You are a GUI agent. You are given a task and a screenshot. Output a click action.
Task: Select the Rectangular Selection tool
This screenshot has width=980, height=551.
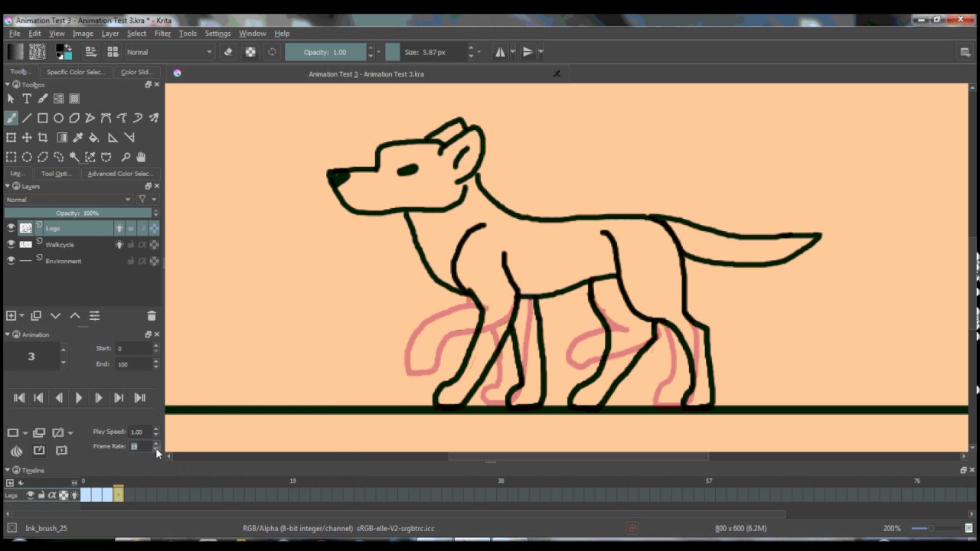tap(11, 157)
